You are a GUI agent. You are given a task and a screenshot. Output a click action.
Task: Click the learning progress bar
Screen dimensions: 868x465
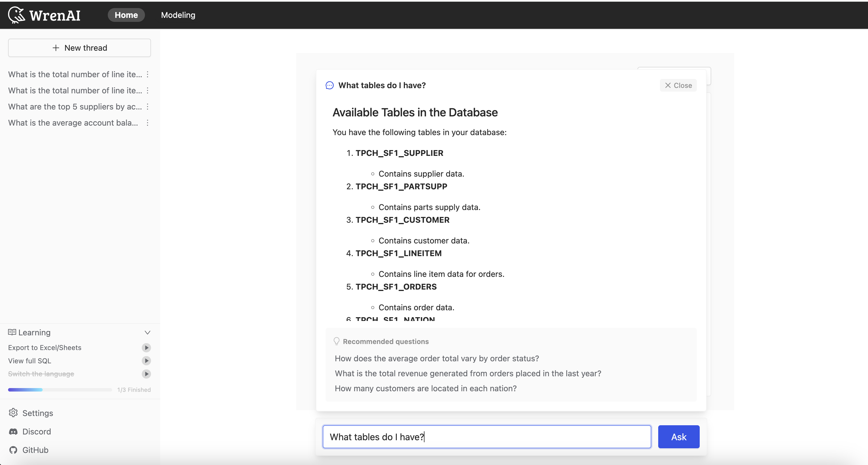point(60,390)
